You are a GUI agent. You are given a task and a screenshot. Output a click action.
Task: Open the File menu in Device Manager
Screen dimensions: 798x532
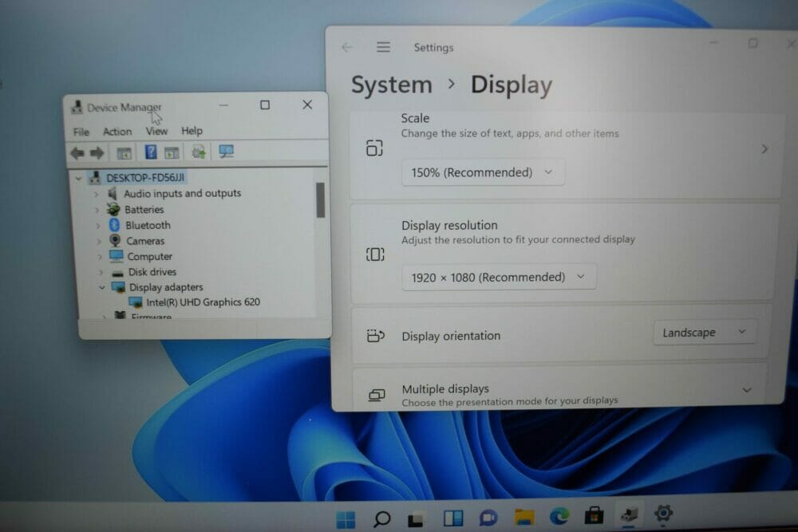[81, 132]
